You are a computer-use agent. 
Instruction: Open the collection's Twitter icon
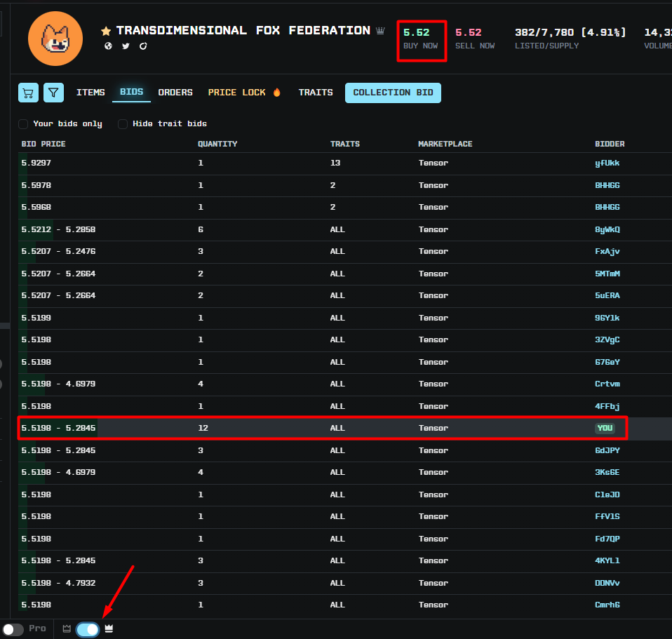tap(126, 46)
